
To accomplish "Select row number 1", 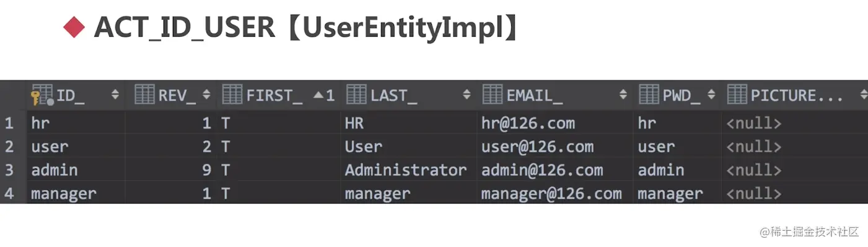I will [x=9, y=123].
